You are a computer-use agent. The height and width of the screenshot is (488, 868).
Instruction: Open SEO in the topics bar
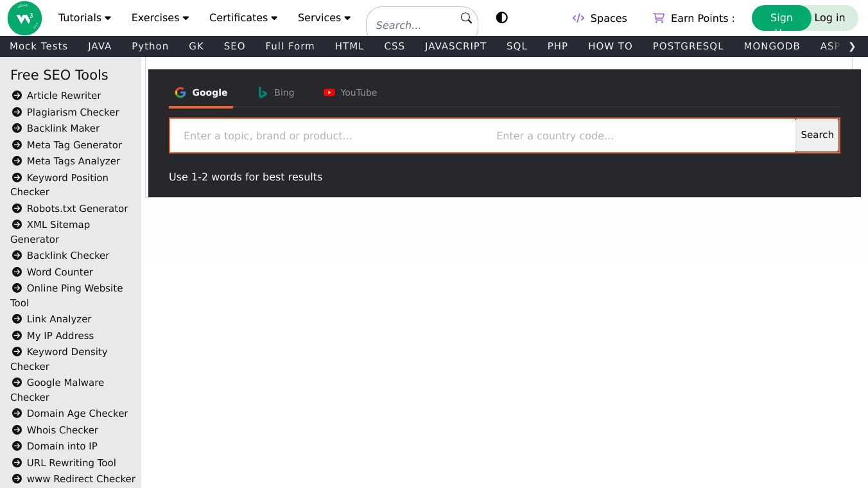[234, 46]
